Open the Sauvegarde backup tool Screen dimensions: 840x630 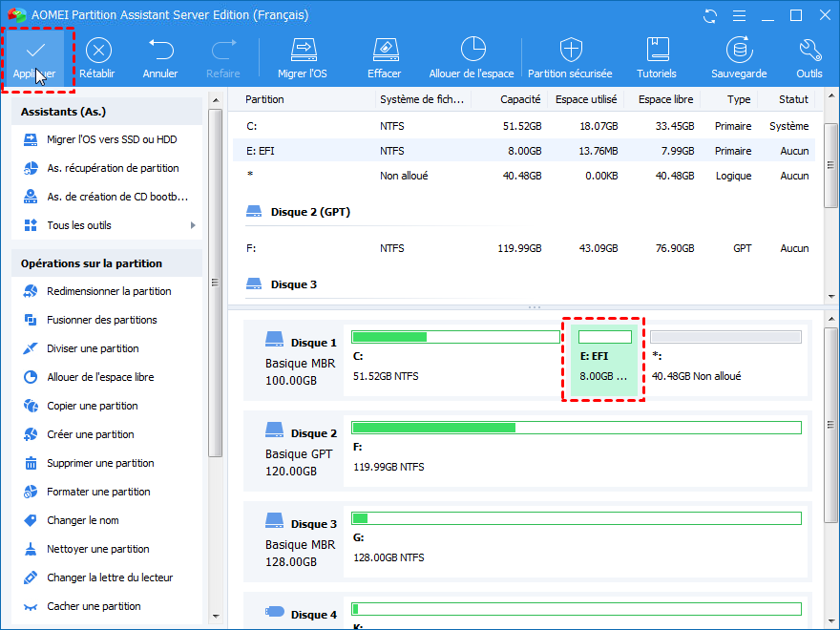click(739, 51)
